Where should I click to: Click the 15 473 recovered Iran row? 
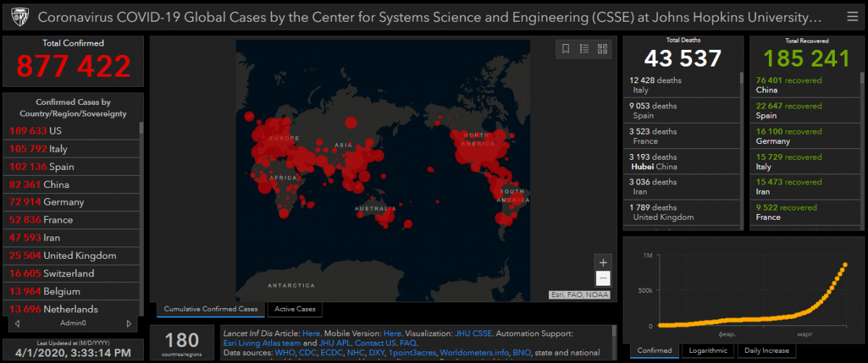(805, 187)
